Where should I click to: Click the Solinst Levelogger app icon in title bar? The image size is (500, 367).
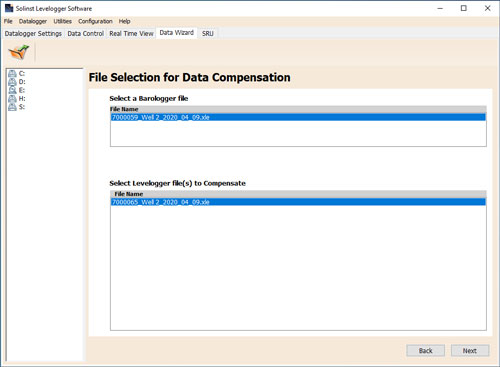coord(9,8)
